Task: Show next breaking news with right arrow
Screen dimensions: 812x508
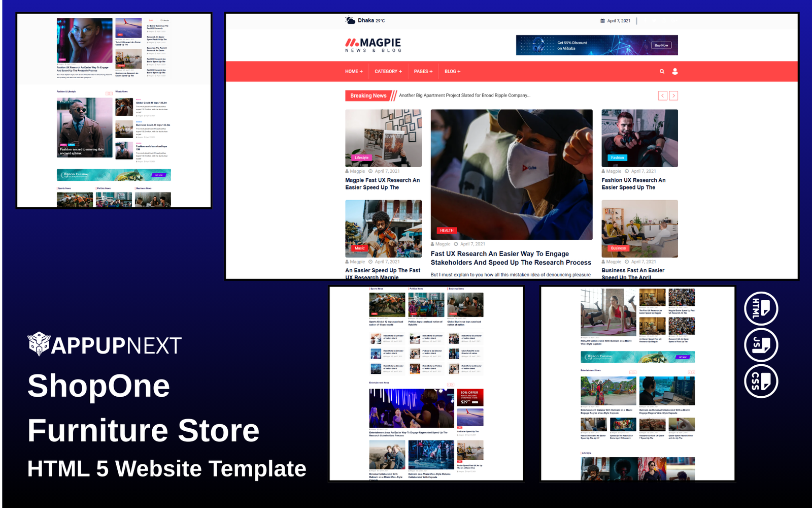Action: point(673,96)
